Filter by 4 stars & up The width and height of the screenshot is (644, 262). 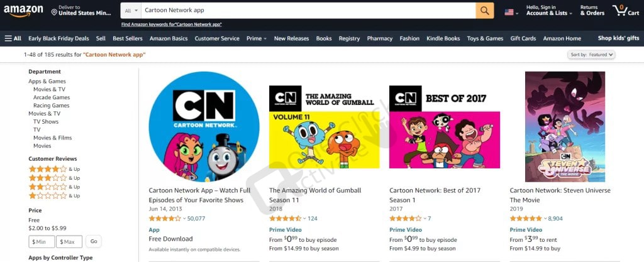pyautogui.click(x=54, y=169)
